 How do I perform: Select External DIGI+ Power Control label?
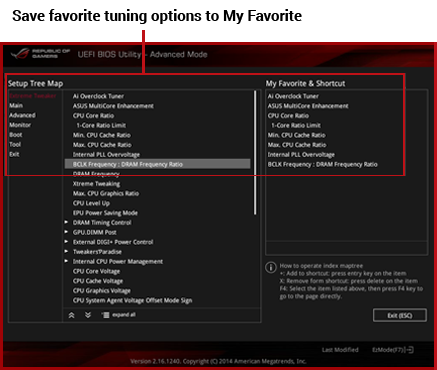pyautogui.click(x=113, y=242)
